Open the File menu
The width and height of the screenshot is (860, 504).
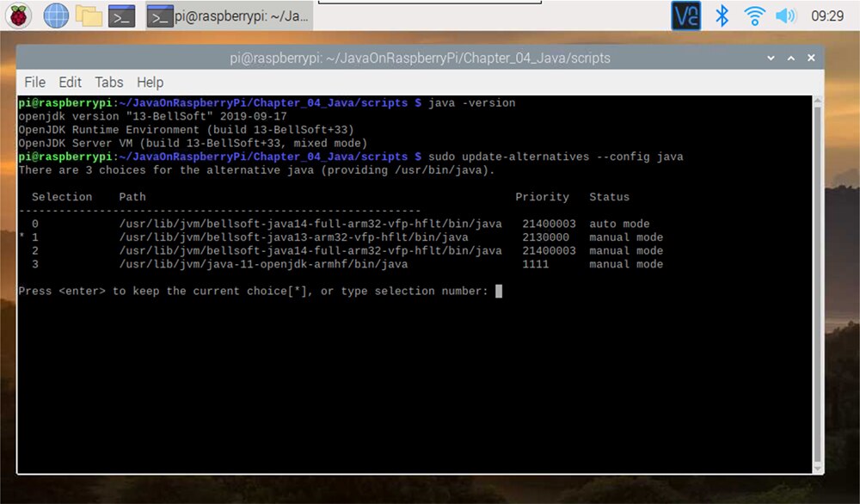tap(34, 83)
